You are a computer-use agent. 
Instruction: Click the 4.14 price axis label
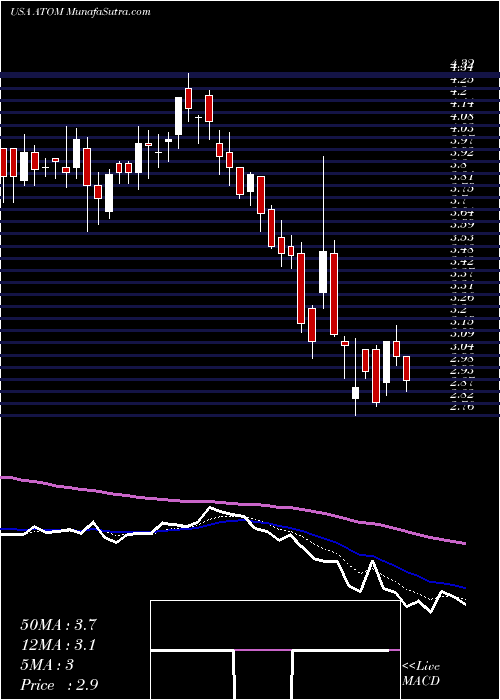461,104
